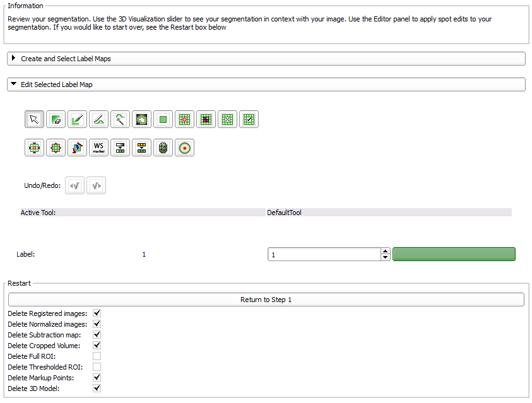The width and height of the screenshot is (532, 403).
Task: Choose the Paint effect tool
Action: click(x=78, y=119)
